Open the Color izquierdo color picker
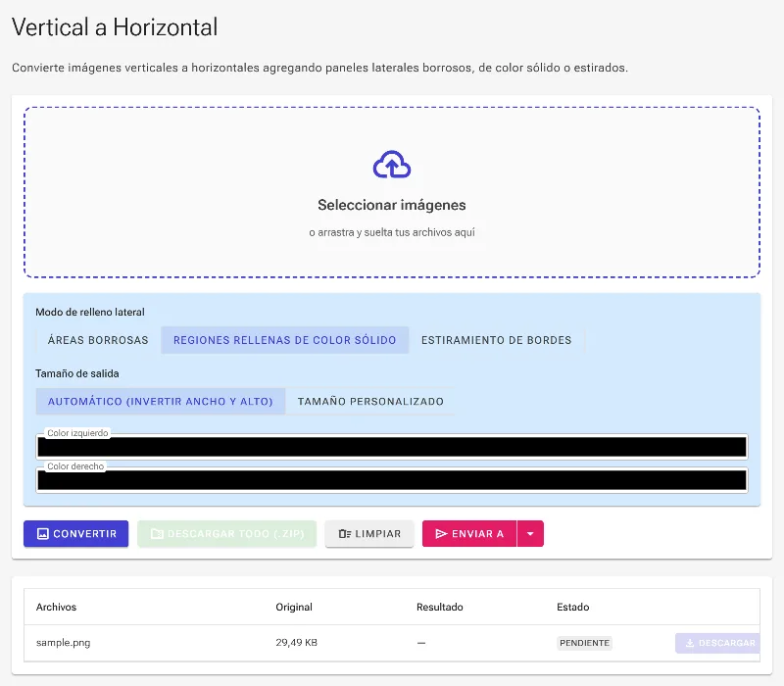This screenshot has height=686, width=784. [x=392, y=447]
